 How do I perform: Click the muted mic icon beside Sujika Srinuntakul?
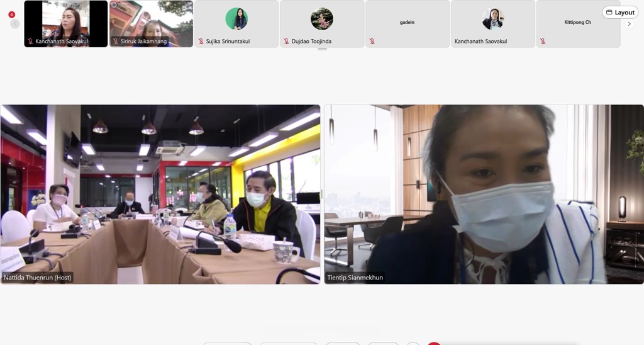(201, 42)
